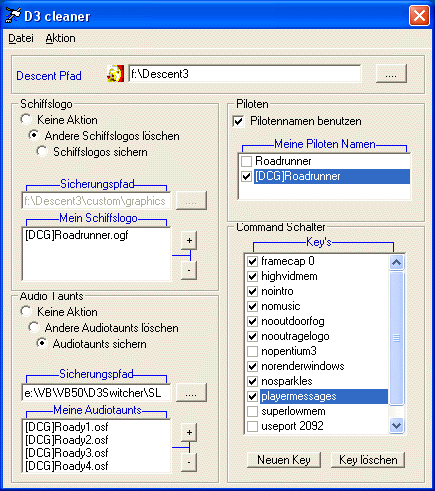The height and width of the screenshot is (491, 435).
Task: Uncheck 'Pilotennamen benutzen' checkbox
Action: click(x=238, y=121)
